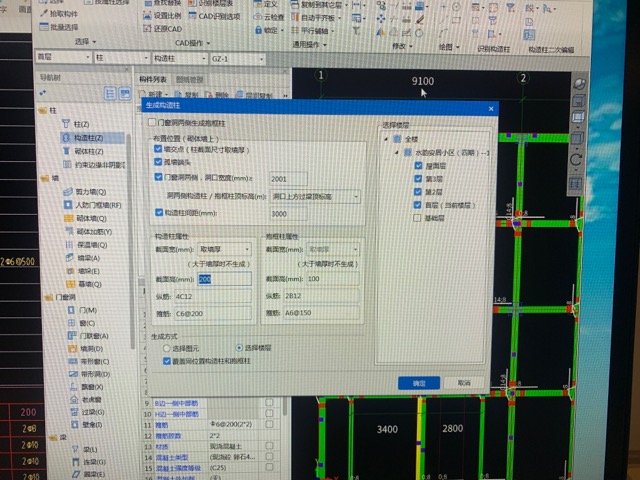
Task: Click the 壁龛(I) icon
Action: (75, 424)
